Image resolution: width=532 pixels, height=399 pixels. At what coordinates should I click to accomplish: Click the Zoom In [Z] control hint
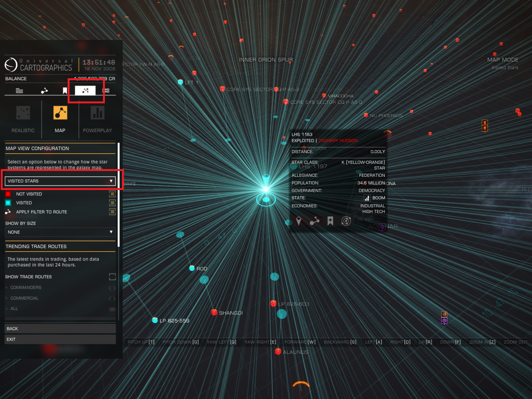[483, 342]
